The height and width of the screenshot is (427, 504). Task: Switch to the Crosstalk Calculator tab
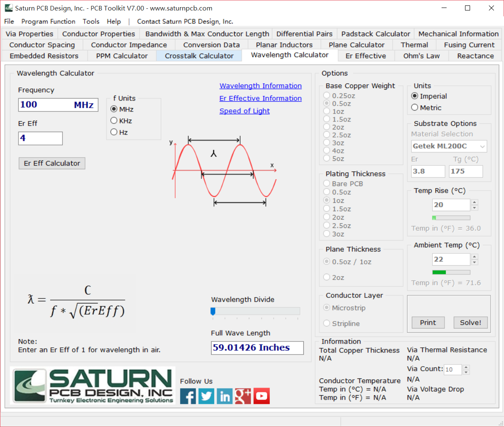point(199,55)
